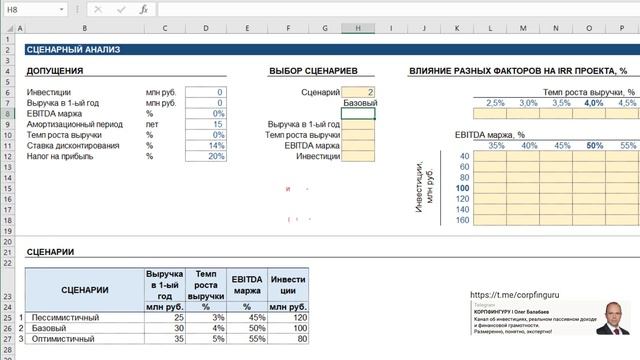Click the Налог на прибыль 20% cell

(206, 156)
